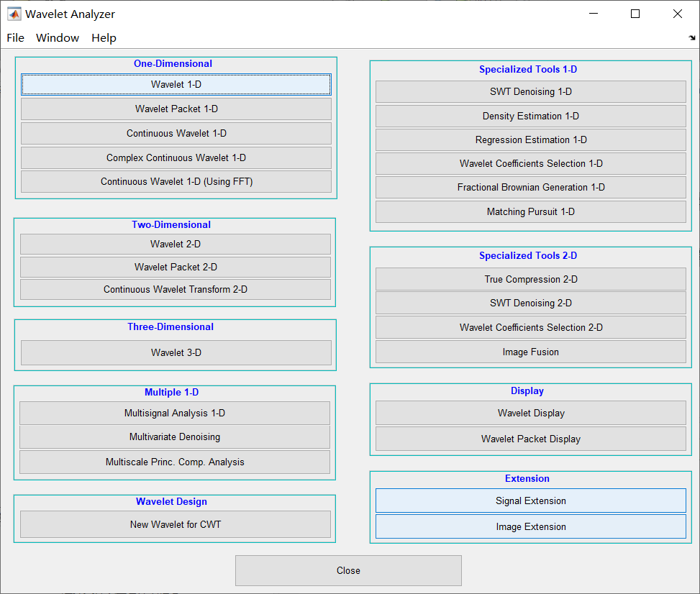The image size is (700, 594).
Task: Launch Signal Extension
Action: point(530,501)
